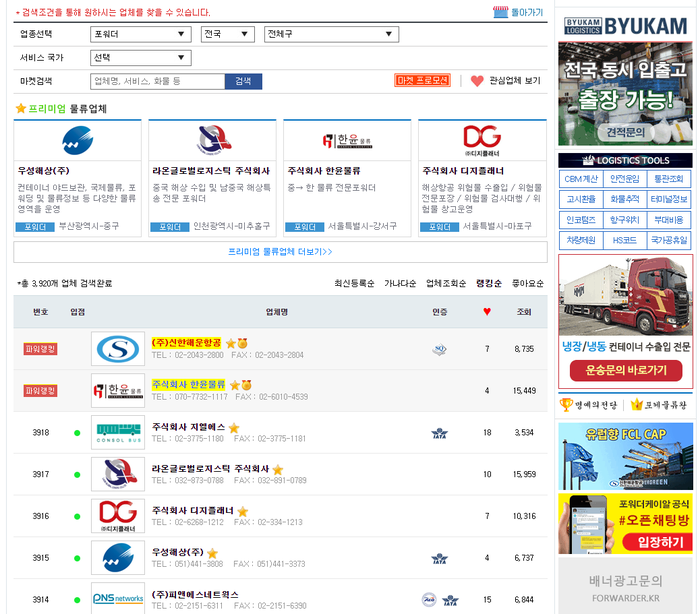This screenshot has width=700, height=614.
Task: Click the gold star beside 프리미엄 물류업체 heading
Action: pos(21,108)
